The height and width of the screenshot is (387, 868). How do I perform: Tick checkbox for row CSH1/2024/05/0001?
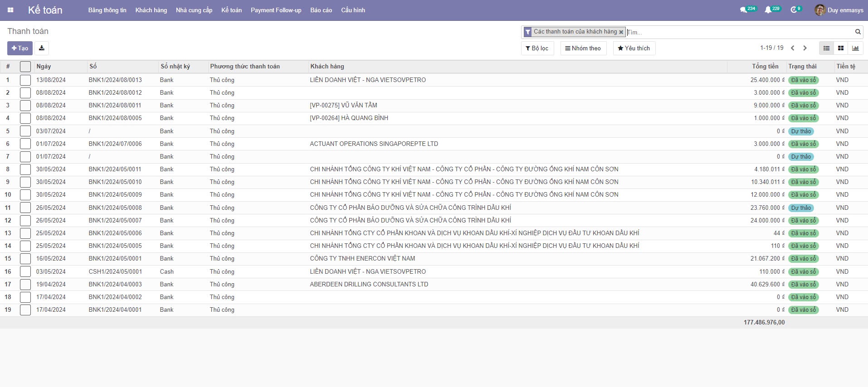(25, 272)
